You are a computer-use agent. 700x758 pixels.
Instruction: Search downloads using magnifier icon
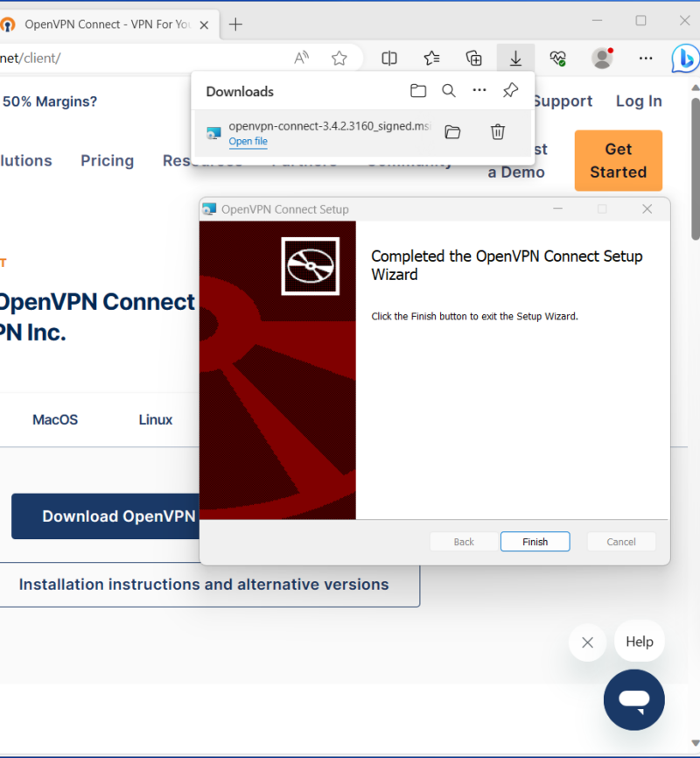448,91
